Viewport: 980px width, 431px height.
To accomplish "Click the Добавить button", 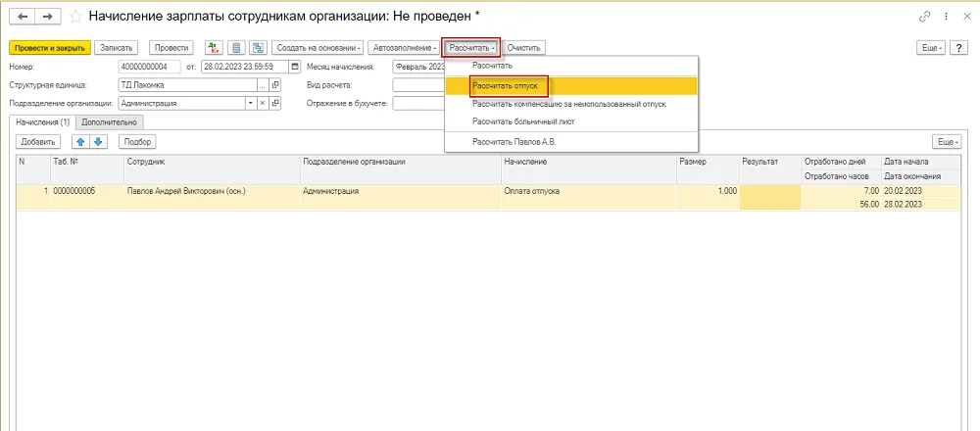I will 37,142.
